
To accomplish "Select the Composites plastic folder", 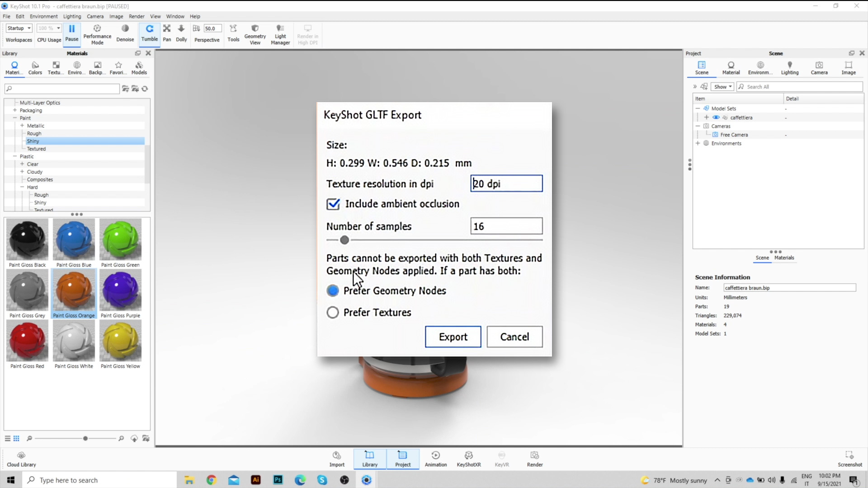I will (x=40, y=179).
